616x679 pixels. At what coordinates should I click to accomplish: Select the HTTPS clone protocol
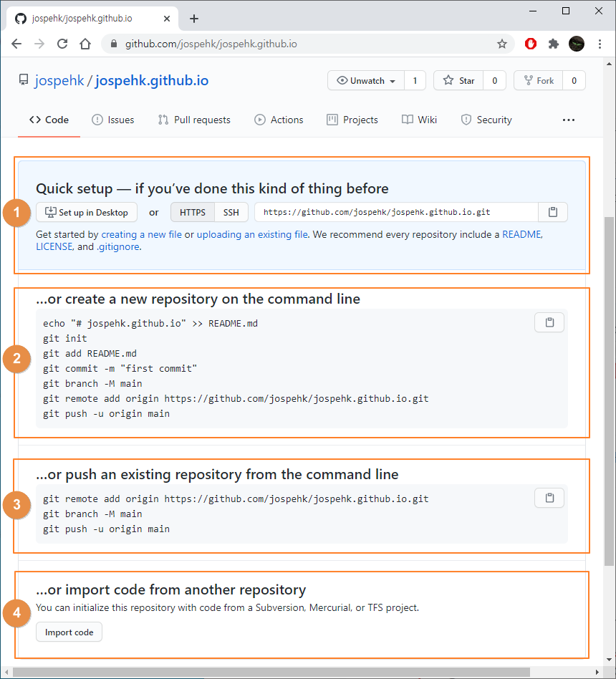(193, 212)
